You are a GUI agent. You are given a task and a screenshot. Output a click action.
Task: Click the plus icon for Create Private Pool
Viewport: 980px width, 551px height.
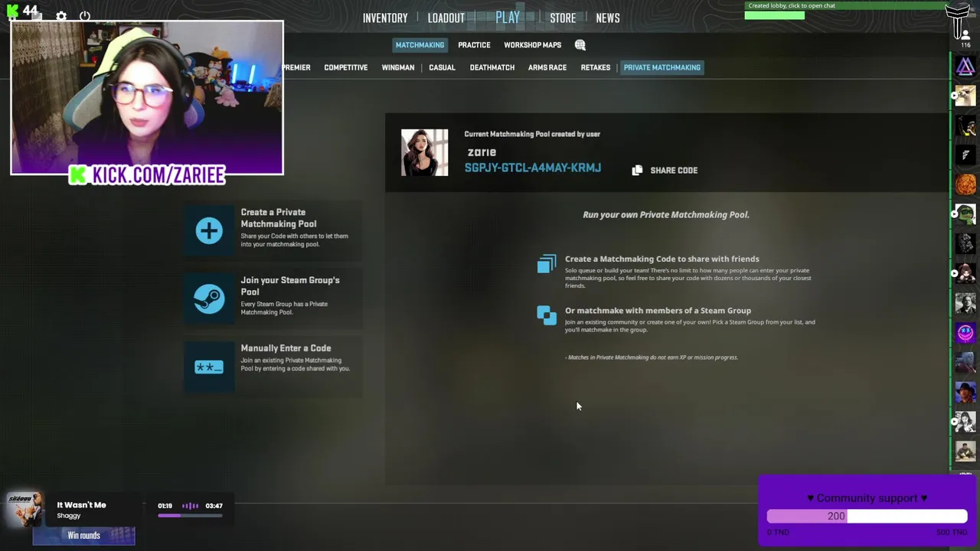(x=209, y=230)
